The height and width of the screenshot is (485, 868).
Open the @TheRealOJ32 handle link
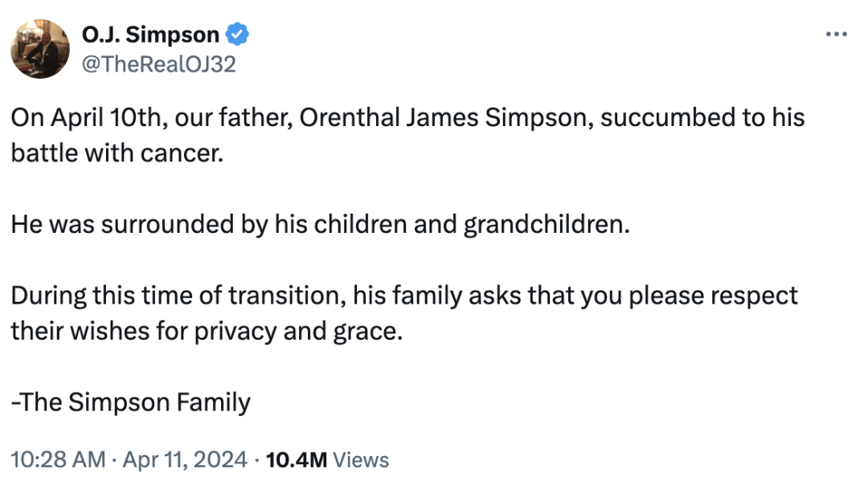(x=158, y=63)
